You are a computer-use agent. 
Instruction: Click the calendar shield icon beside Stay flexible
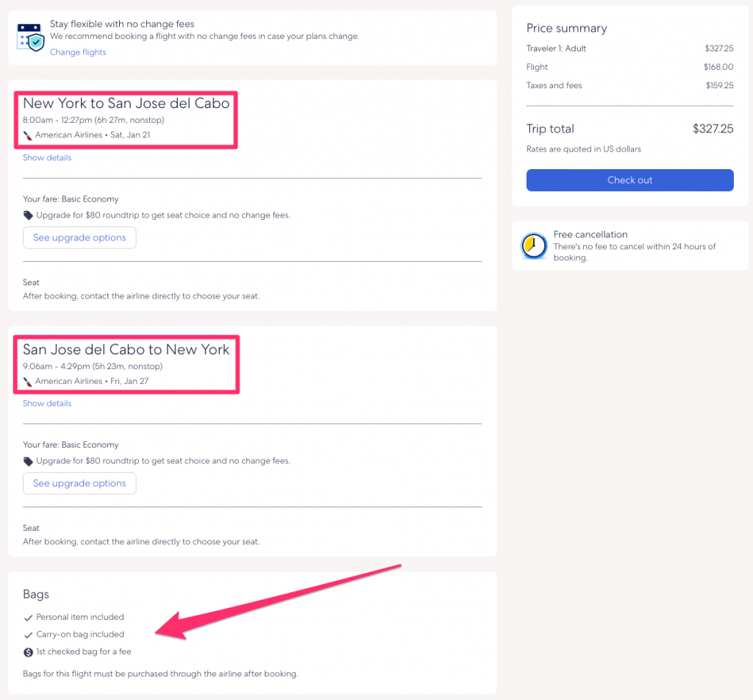pyautogui.click(x=31, y=37)
